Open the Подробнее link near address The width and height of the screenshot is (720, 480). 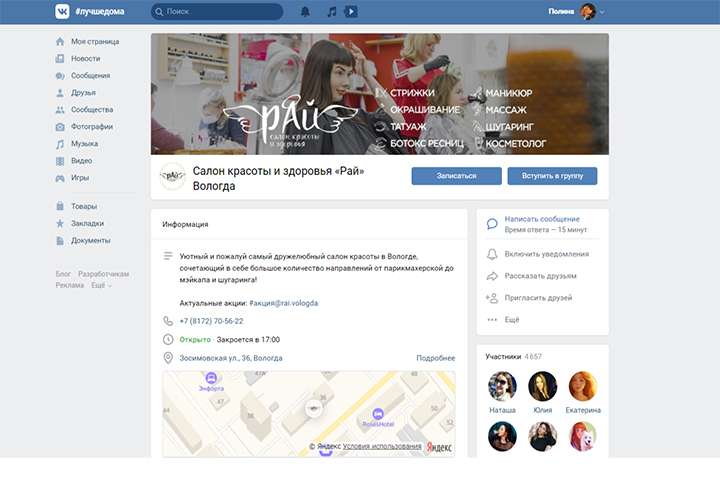tap(436, 358)
